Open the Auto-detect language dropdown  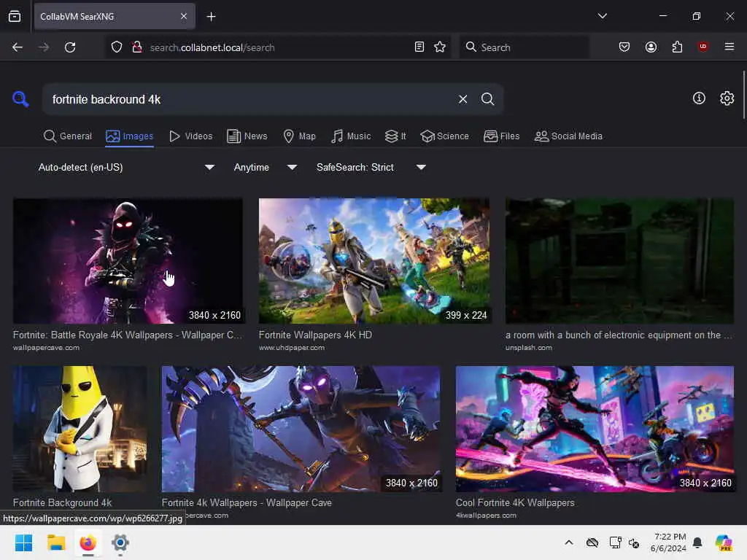[126, 167]
